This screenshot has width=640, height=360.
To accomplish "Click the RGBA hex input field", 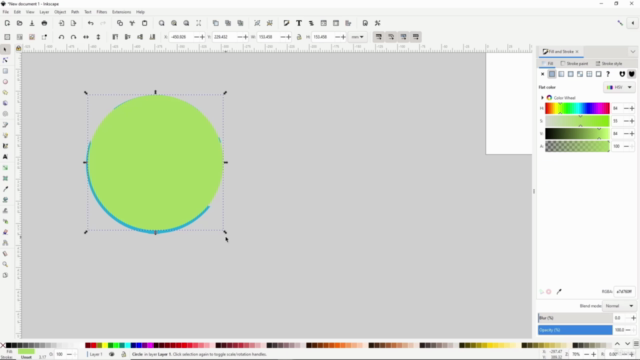I will pos(624,291).
